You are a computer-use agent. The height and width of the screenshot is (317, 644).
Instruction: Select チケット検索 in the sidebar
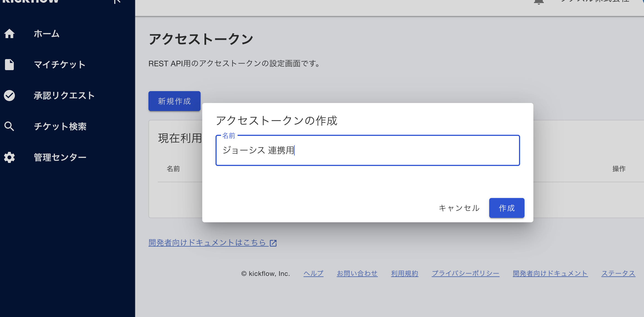[x=60, y=126]
